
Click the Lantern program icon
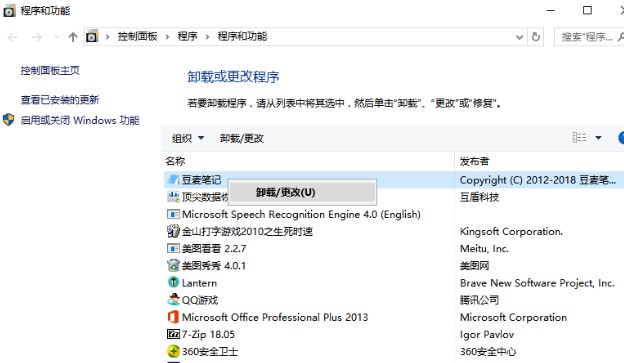[173, 282]
